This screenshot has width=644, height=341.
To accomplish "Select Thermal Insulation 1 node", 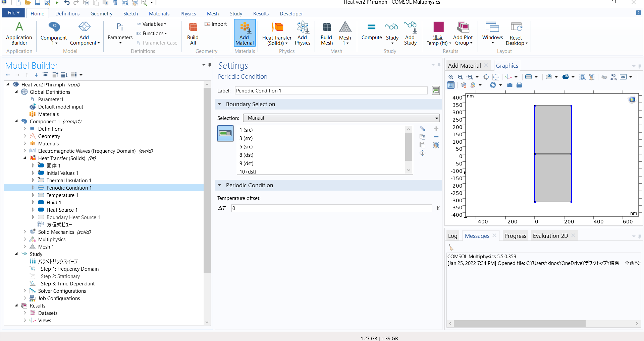I will (x=69, y=180).
